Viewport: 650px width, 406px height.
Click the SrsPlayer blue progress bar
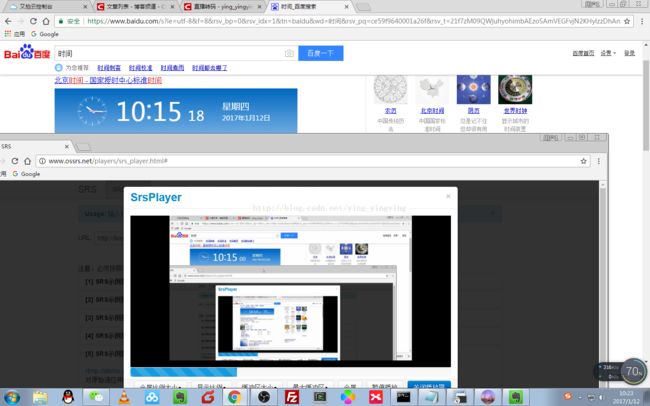184,372
